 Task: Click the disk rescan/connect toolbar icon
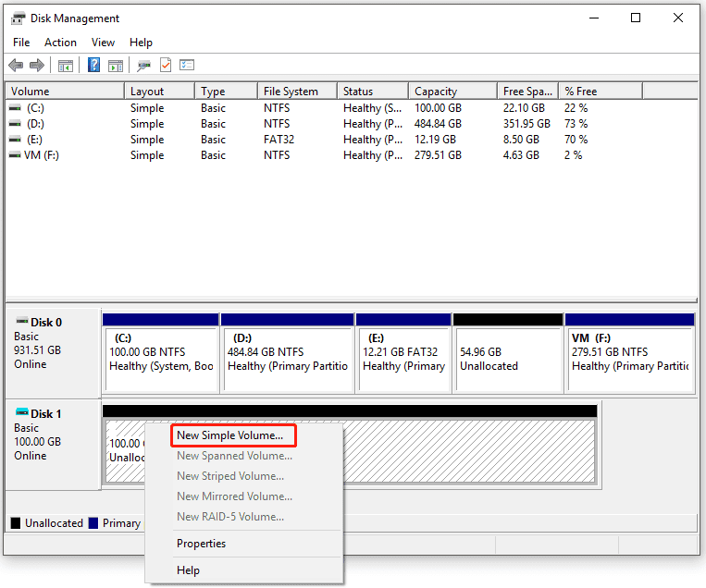click(x=143, y=66)
